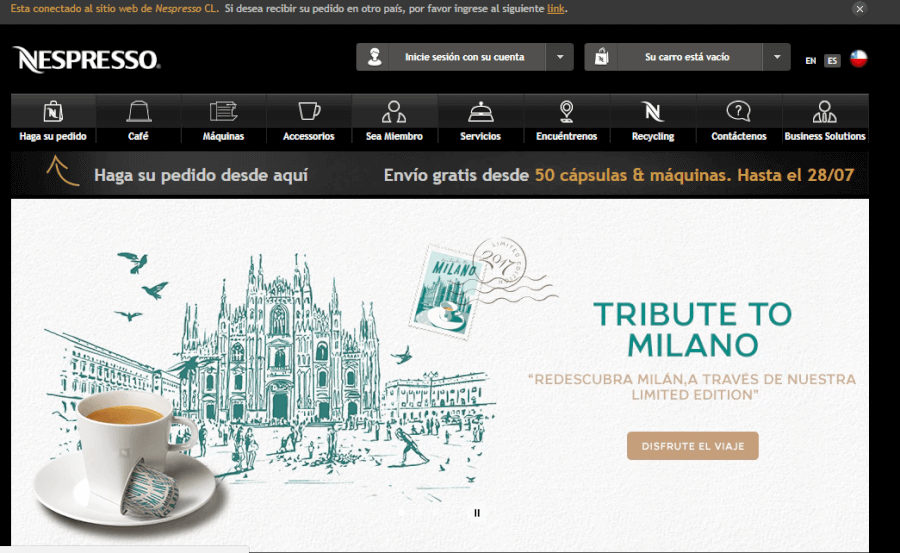Click the Contáctenos menu label

pos(738,136)
